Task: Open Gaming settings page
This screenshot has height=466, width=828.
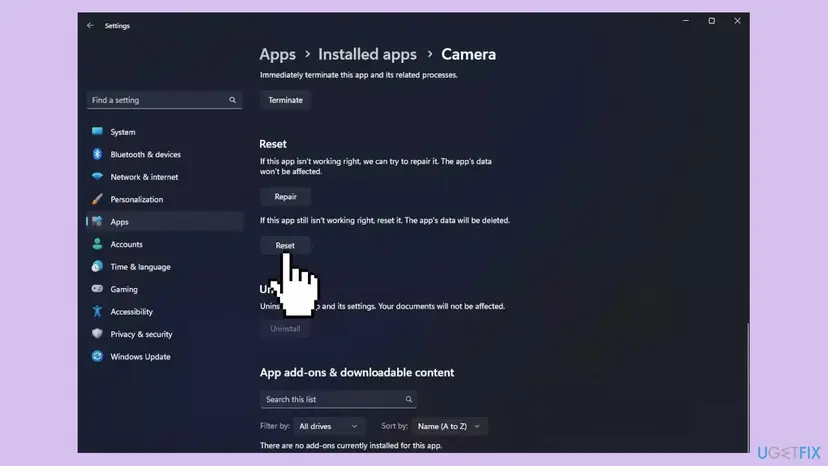Action: point(164,289)
